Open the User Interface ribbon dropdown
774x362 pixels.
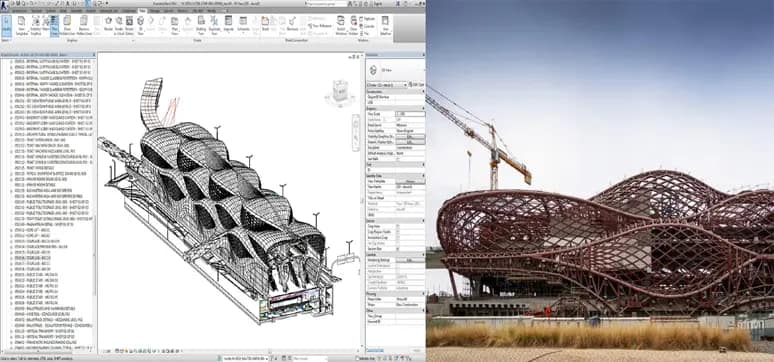coord(386,26)
